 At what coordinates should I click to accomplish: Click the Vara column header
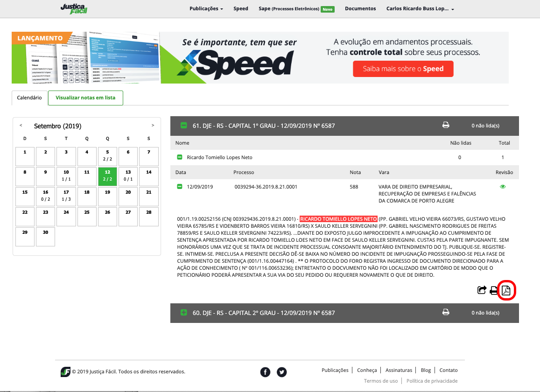tap(384, 172)
